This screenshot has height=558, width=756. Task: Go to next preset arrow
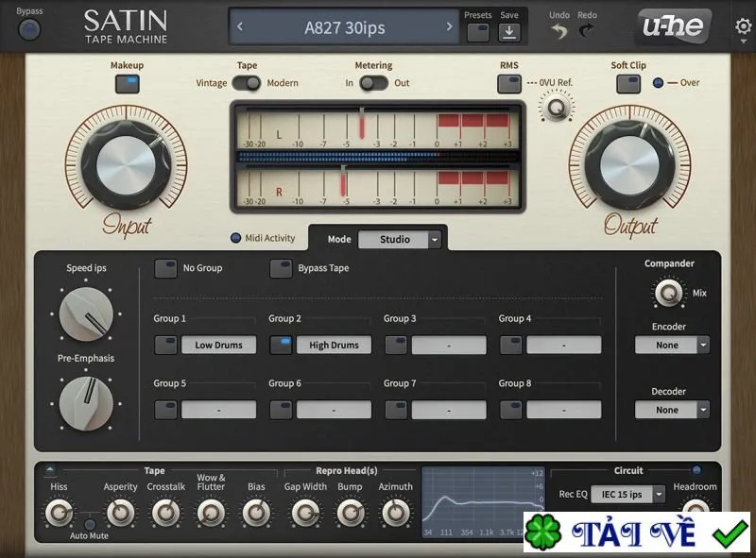point(449,27)
